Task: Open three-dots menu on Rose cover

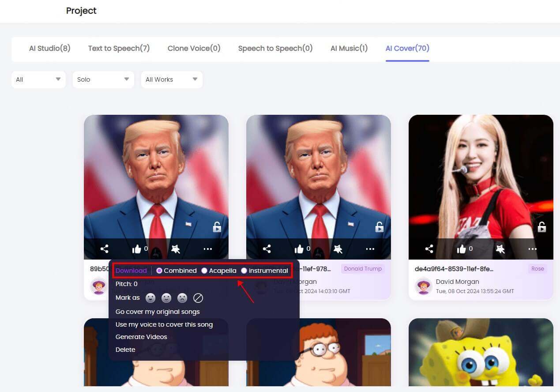Action: point(533,249)
